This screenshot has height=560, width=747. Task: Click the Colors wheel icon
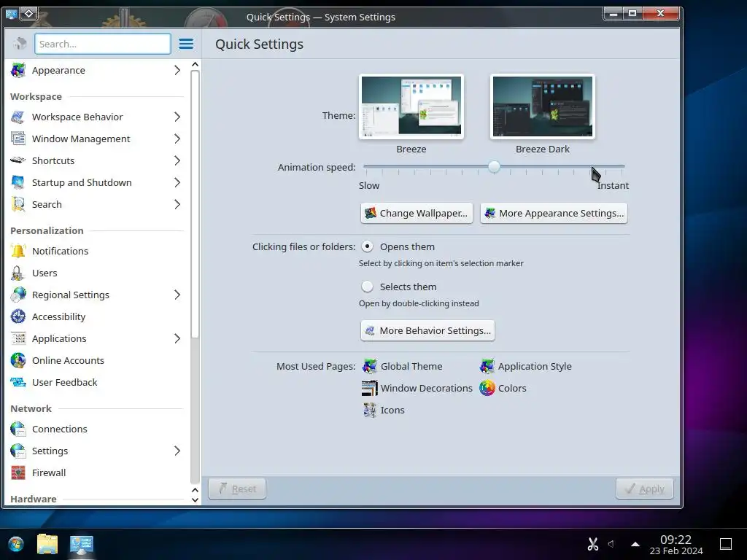pos(487,388)
